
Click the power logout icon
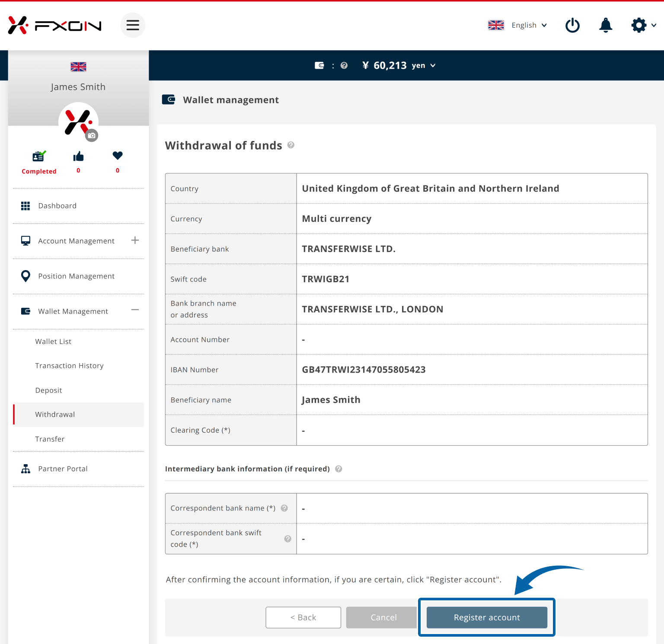click(x=572, y=25)
